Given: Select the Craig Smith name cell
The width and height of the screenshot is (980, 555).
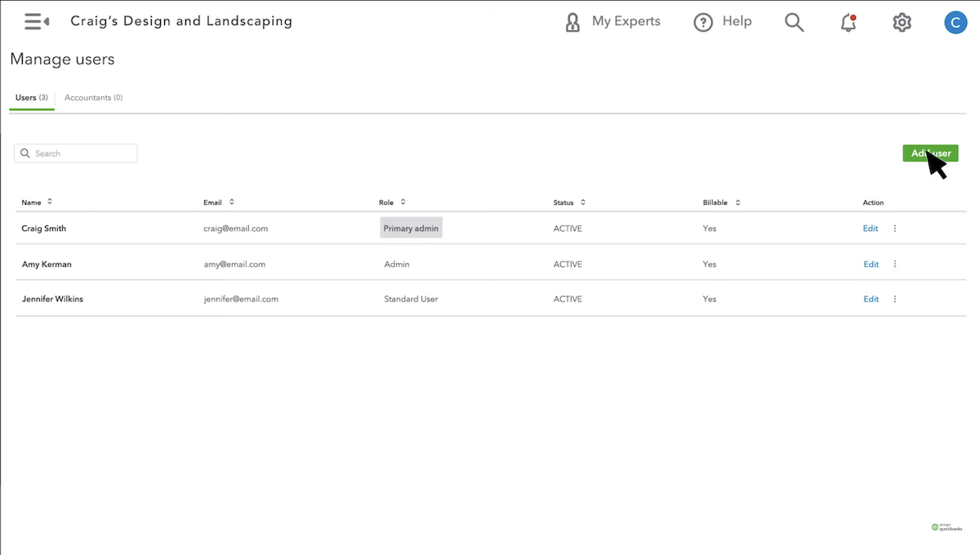Looking at the screenshot, I should 44,229.
